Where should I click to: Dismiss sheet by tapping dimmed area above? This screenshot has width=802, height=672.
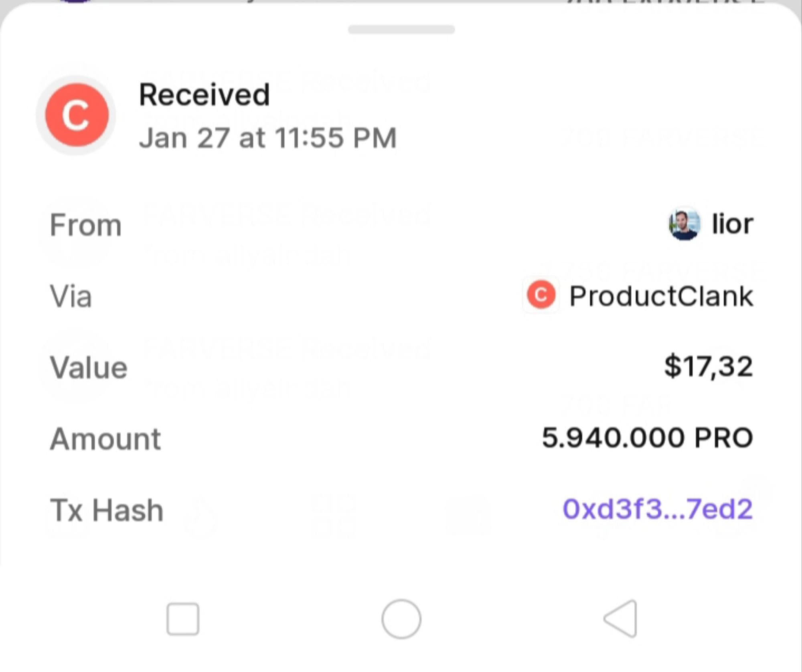pyautogui.click(x=401, y=1)
